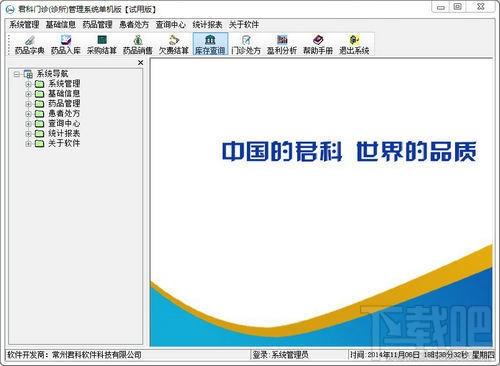Expand the 系统管理 tree node
This screenshot has width=500, height=366.
(28, 84)
